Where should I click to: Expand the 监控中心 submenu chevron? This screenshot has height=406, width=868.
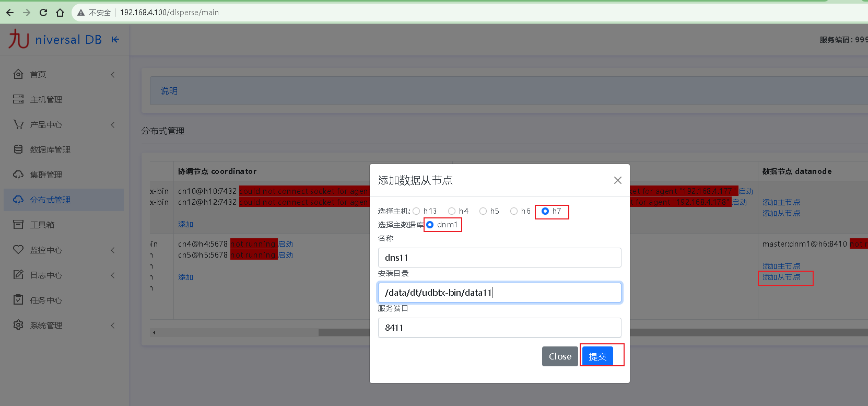tap(113, 250)
